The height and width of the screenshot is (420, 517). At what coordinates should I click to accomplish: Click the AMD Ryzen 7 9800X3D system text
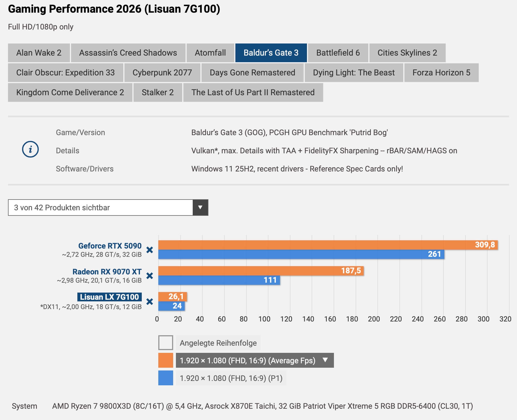(263, 406)
